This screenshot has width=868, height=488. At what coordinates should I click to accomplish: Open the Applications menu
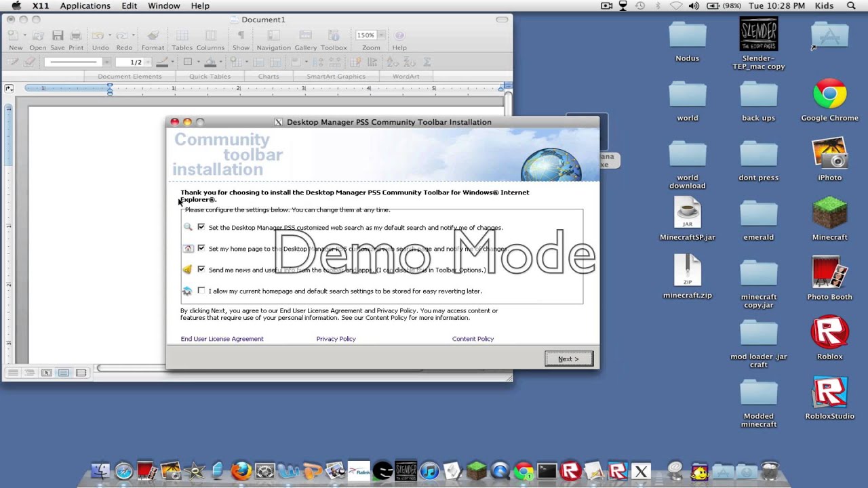[x=85, y=5]
